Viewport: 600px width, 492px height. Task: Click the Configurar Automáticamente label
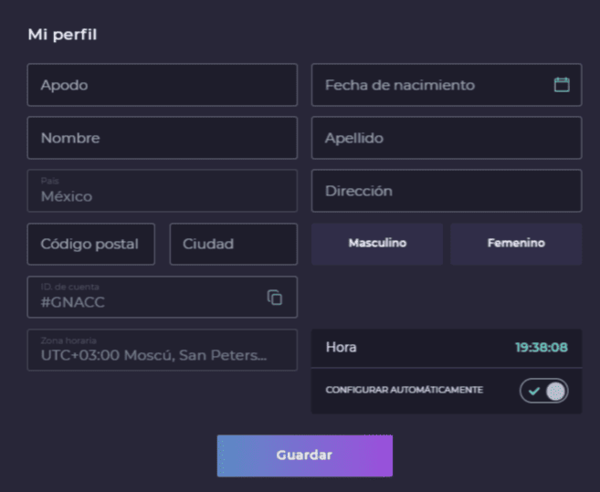click(x=404, y=389)
